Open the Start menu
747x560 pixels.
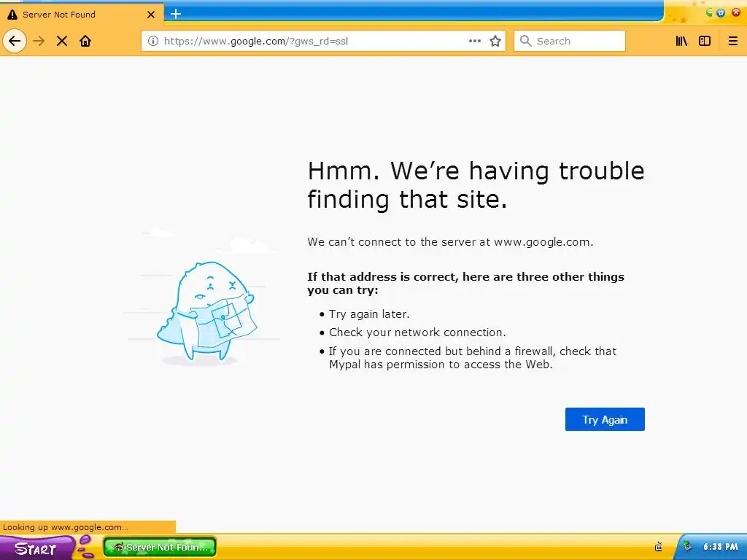(x=37, y=548)
